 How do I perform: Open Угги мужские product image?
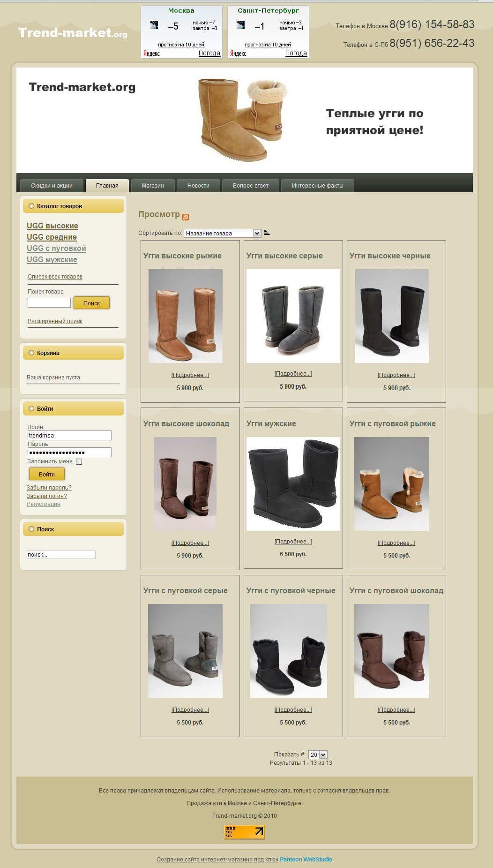click(293, 484)
